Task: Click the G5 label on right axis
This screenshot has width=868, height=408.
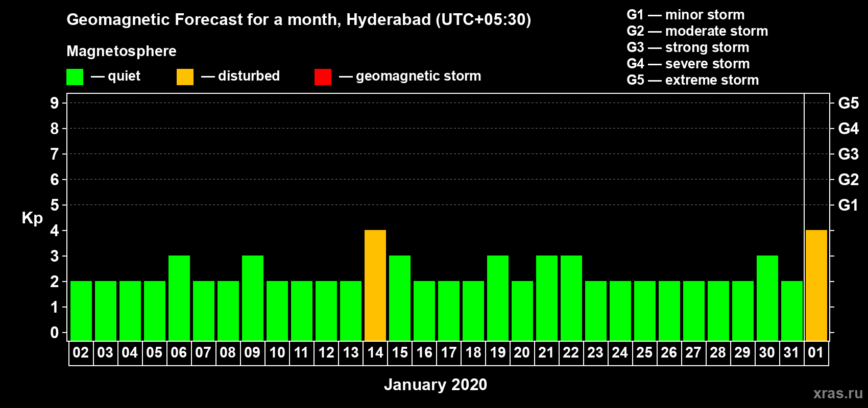Action: coord(849,103)
